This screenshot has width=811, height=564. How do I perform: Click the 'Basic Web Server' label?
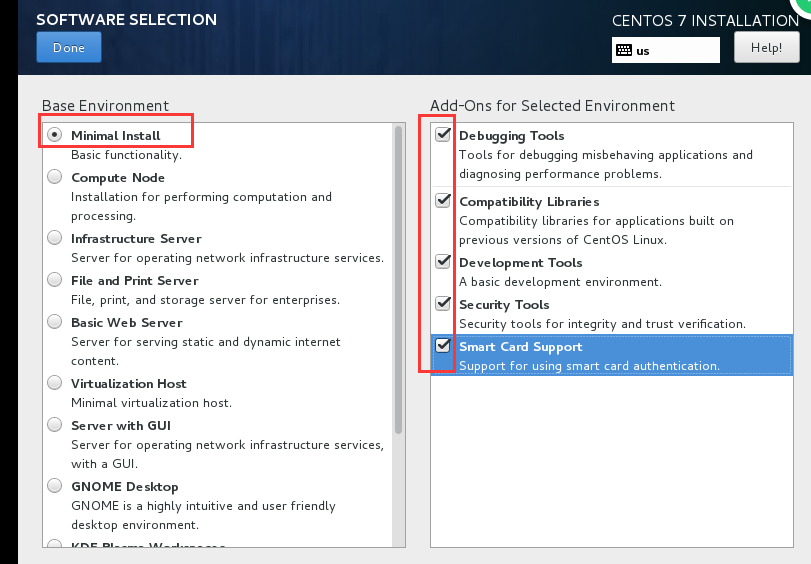(x=127, y=322)
